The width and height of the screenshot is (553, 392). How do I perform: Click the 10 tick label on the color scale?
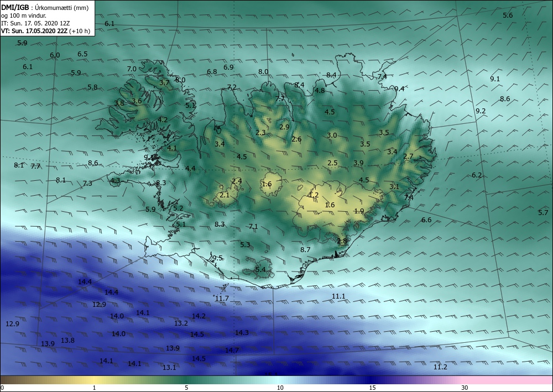pyautogui.click(x=280, y=388)
